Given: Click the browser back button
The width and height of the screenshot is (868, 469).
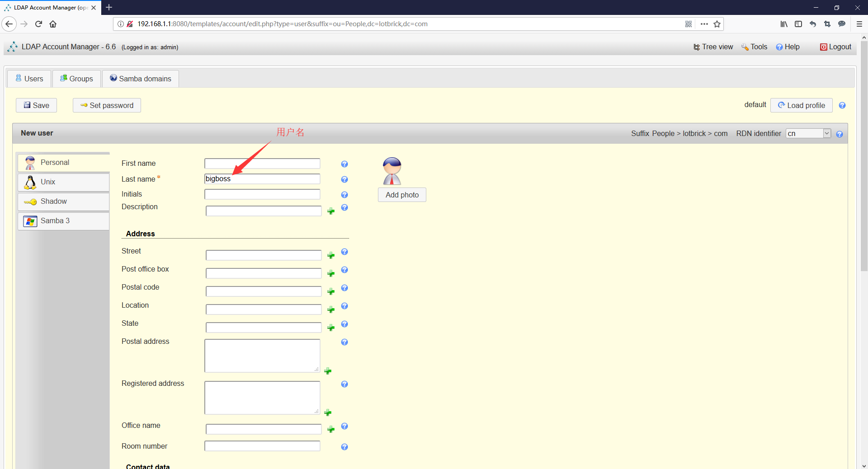Looking at the screenshot, I should tap(9, 24).
